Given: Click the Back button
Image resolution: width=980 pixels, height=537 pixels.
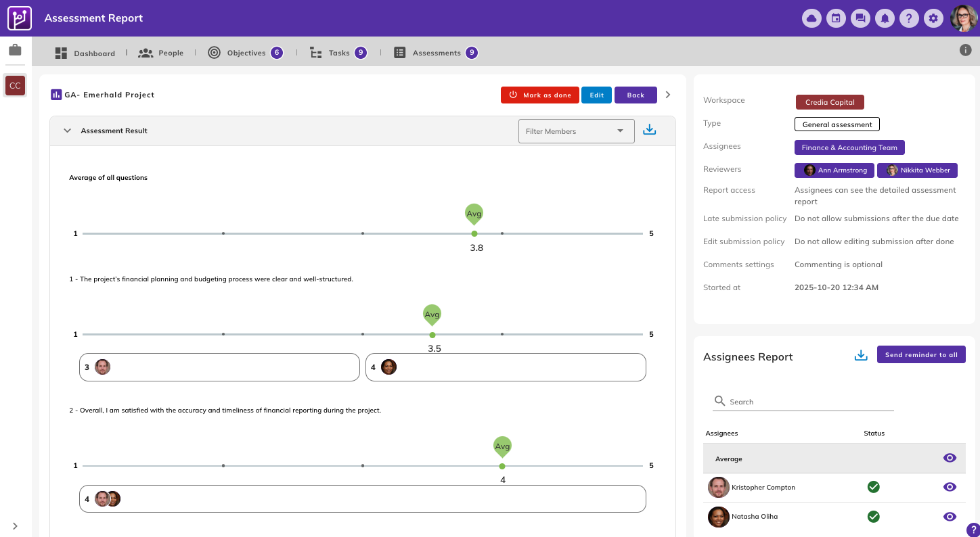Looking at the screenshot, I should pos(636,95).
